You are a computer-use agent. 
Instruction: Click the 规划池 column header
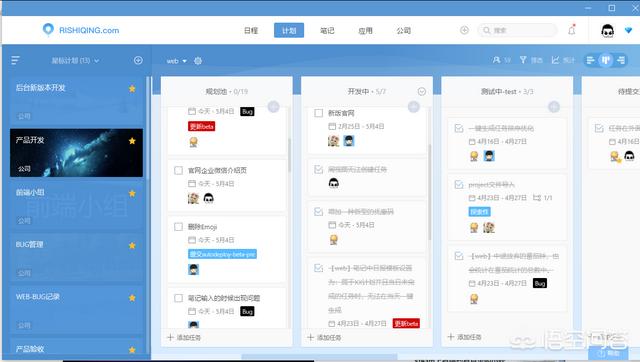point(227,91)
